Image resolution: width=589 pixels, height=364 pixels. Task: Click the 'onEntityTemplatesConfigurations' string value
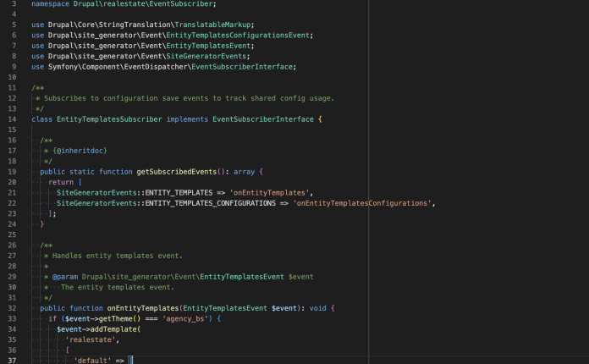coord(363,203)
